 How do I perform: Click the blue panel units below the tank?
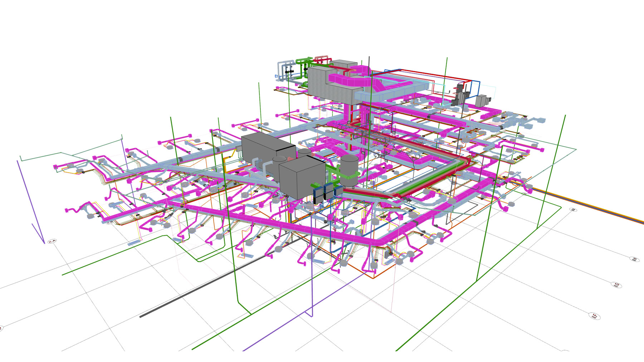coord(327,193)
